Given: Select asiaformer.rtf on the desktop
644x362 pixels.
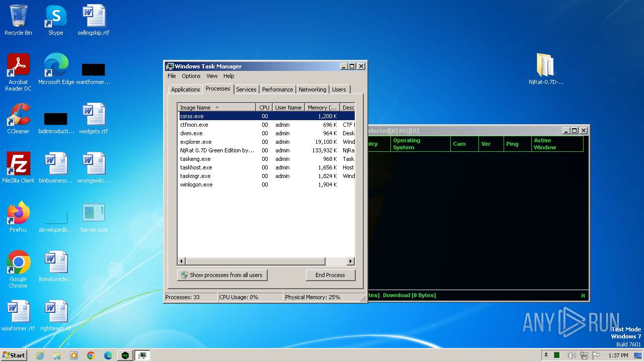Looking at the screenshot, I should [x=18, y=316].
